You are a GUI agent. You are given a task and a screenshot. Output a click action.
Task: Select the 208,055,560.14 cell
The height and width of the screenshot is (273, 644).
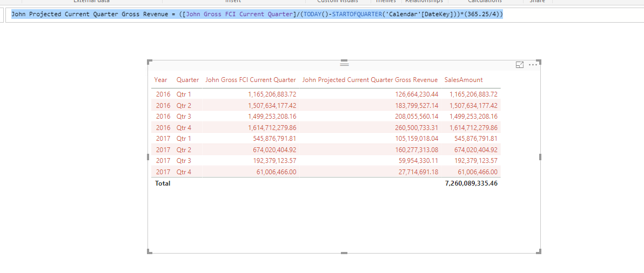pyautogui.click(x=417, y=117)
